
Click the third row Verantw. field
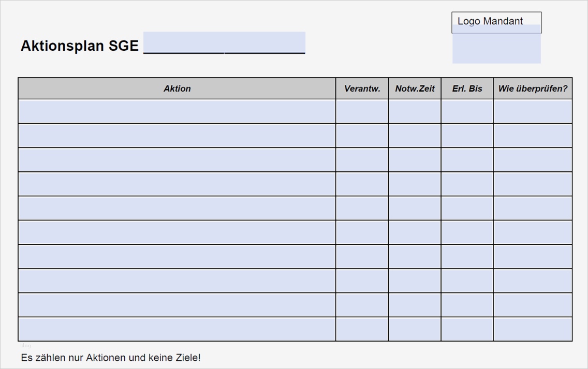(362, 160)
